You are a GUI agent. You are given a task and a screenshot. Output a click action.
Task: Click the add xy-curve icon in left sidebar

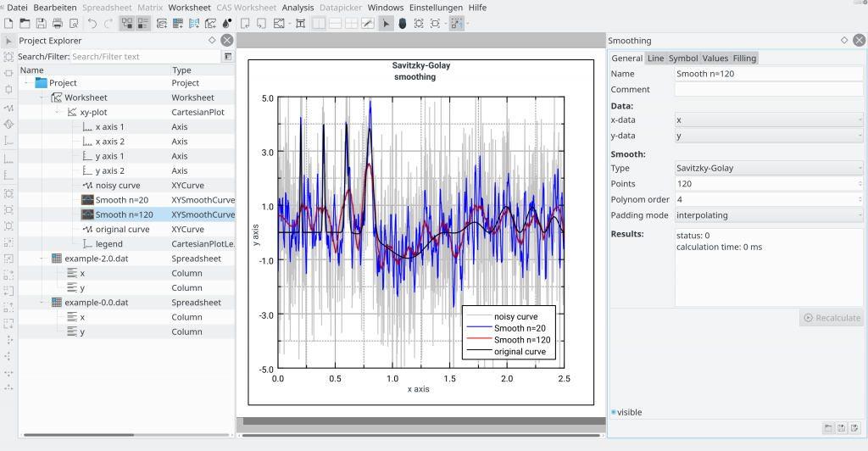coord(8,108)
